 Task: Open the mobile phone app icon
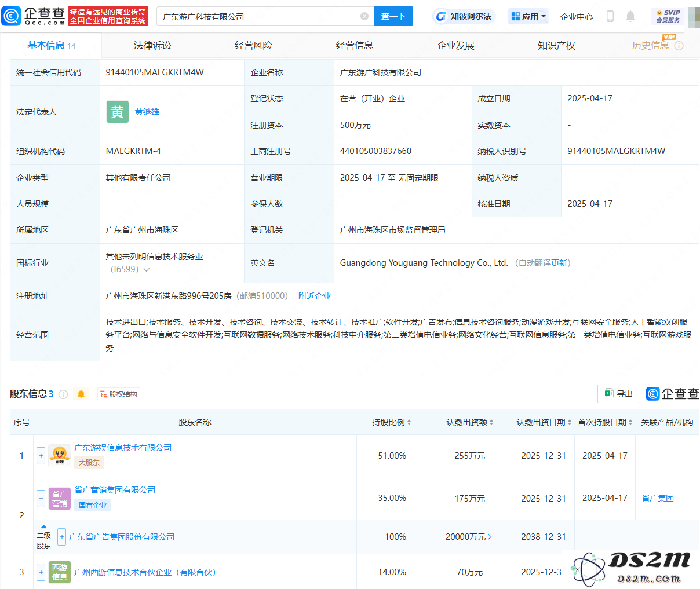click(x=610, y=16)
